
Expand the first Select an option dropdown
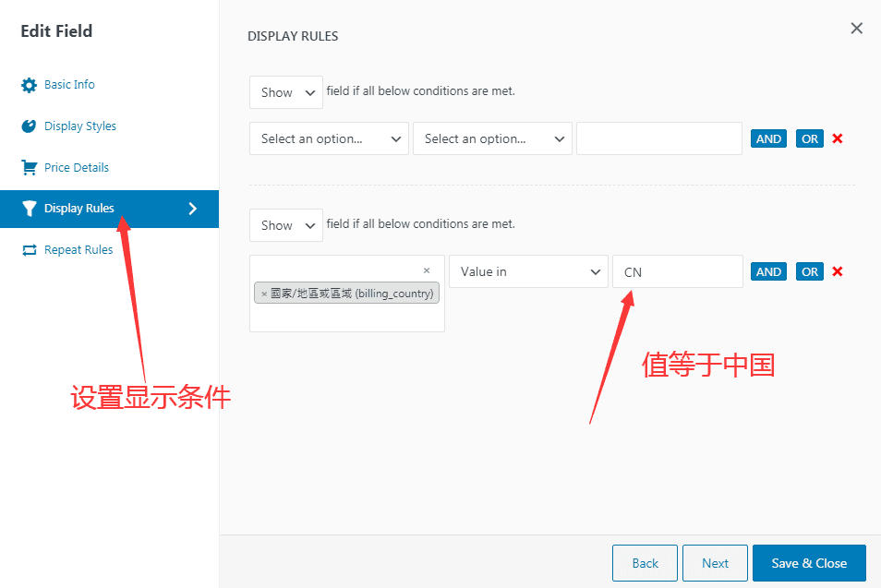328,138
